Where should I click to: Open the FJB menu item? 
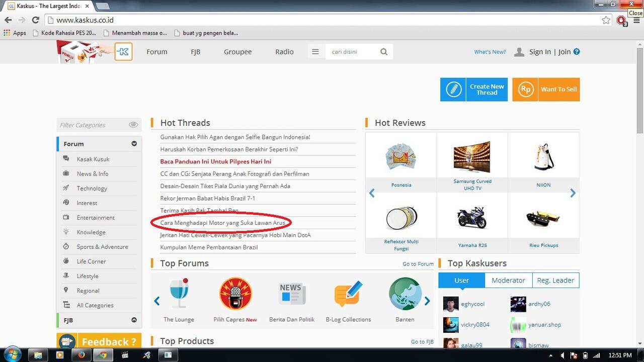pos(196,52)
